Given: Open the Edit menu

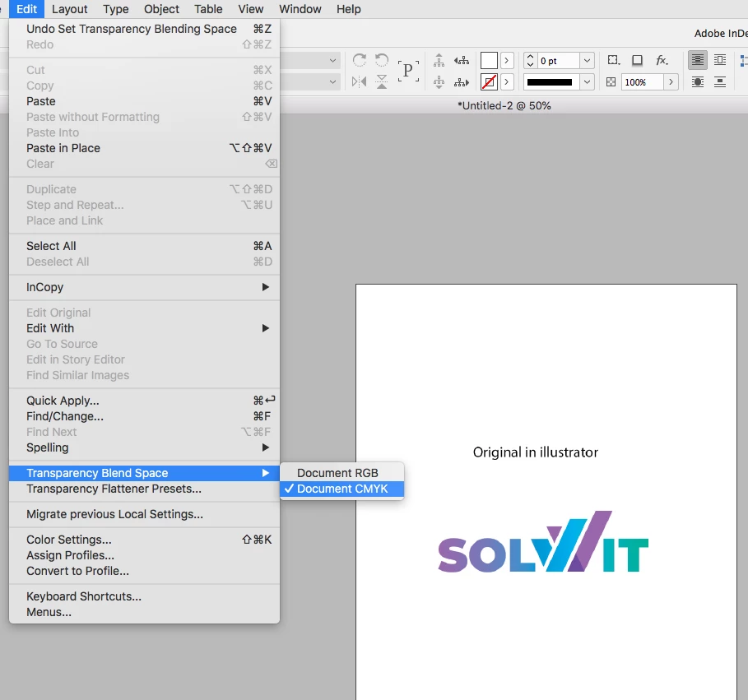Looking at the screenshot, I should (26, 9).
